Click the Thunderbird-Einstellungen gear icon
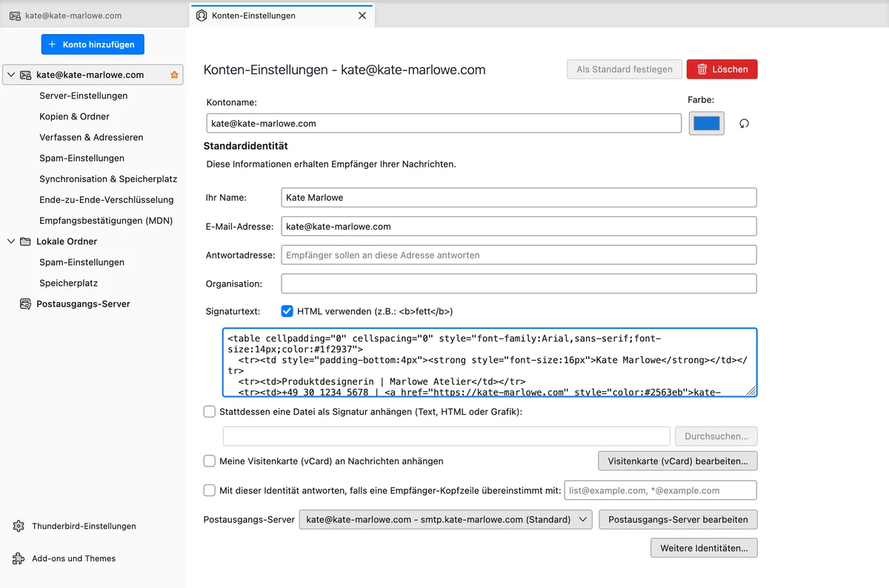 pyautogui.click(x=19, y=526)
